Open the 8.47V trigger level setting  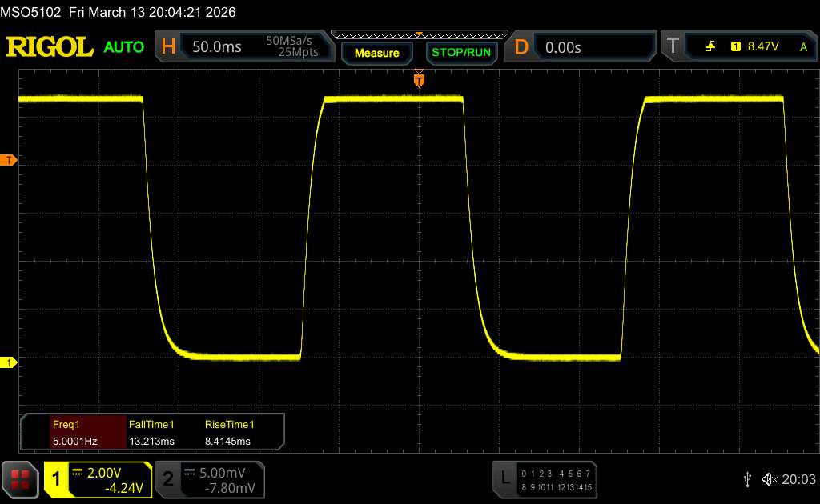coord(762,47)
